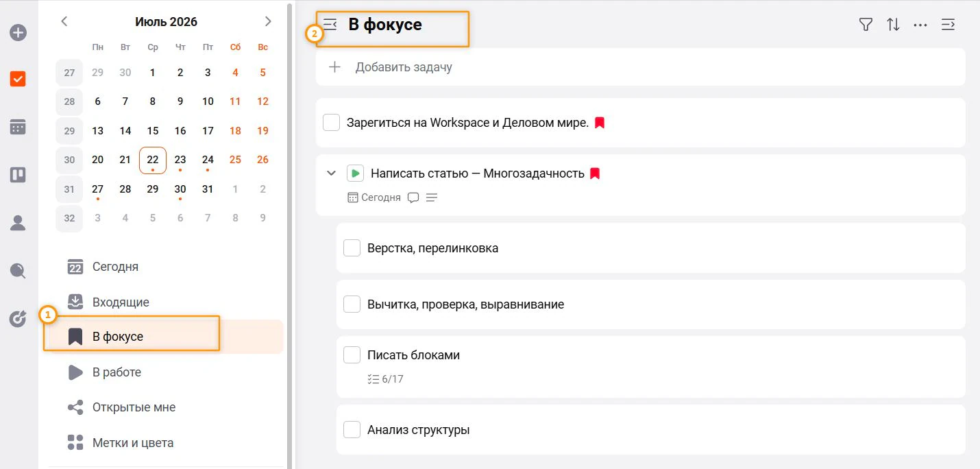Click the Июль 2026 month title
Screen dimensions: 980x469
(167, 22)
